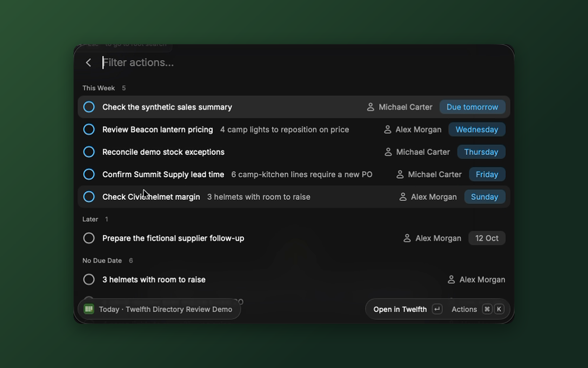Go back using the left chevron arrow

(88, 63)
